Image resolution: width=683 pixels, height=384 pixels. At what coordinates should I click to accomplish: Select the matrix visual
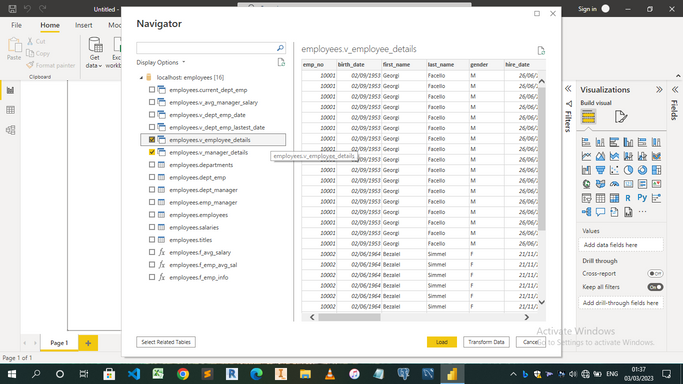[614, 198]
